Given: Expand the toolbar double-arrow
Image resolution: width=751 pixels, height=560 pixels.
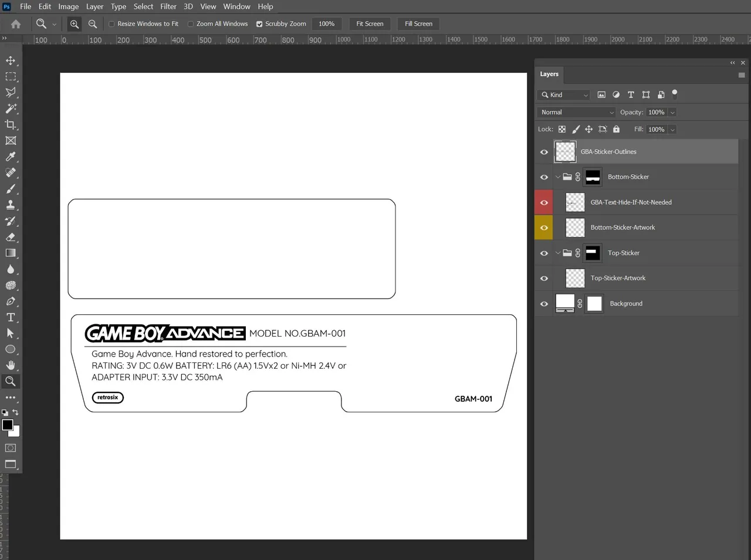Looking at the screenshot, I should [x=4, y=38].
